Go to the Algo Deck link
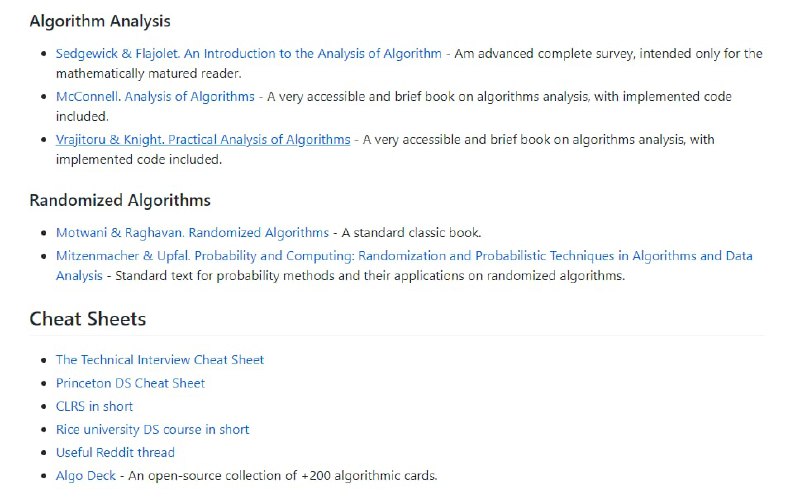Screen dimensions: 800x504 (86, 475)
